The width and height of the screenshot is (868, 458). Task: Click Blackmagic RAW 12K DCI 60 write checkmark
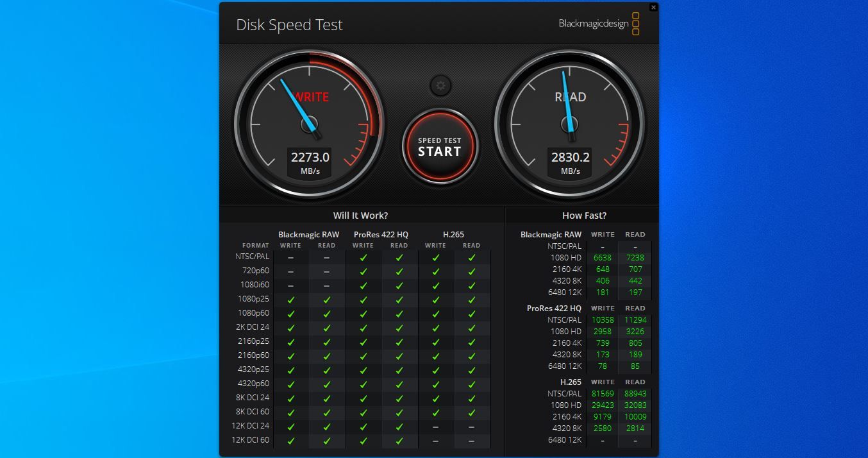click(x=290, y=441)
